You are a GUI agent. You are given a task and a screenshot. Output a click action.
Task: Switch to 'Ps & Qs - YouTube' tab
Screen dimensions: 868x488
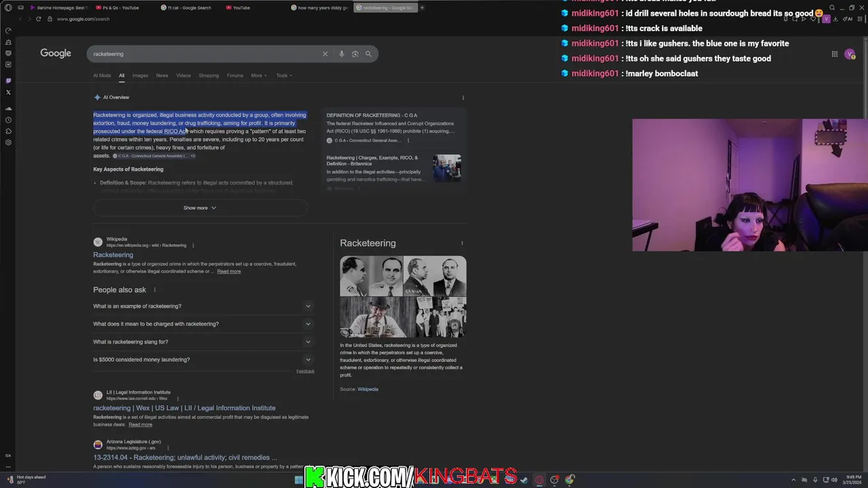[121, 7]
